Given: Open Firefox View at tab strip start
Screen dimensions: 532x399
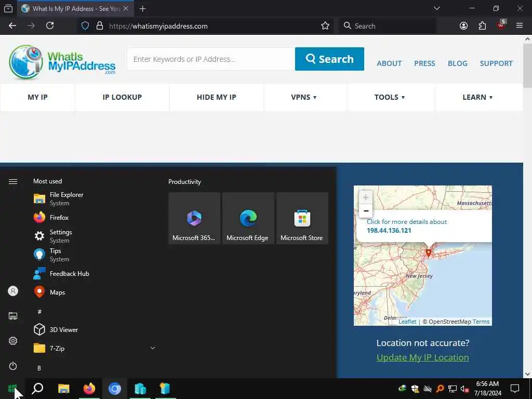Looking at the screenshot, I should pyautogui.click(x=8, y=9).
